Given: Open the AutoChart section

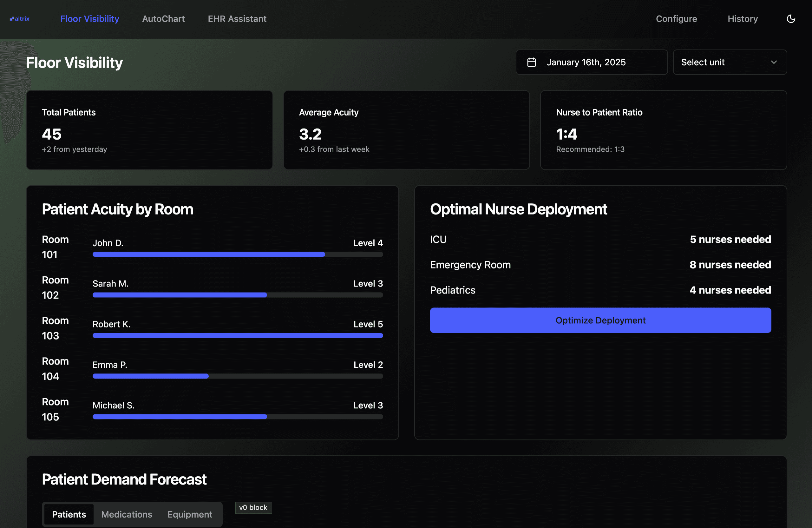Looking at the screenshot, I should coord(163,18).
